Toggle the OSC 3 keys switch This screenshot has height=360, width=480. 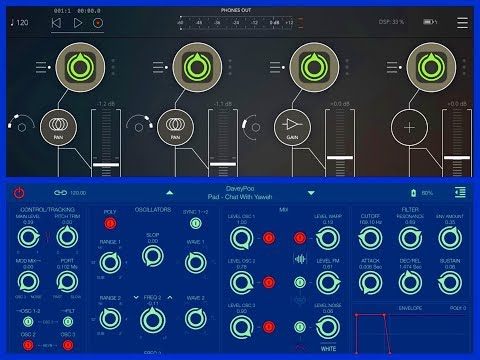tap(68, 345)
